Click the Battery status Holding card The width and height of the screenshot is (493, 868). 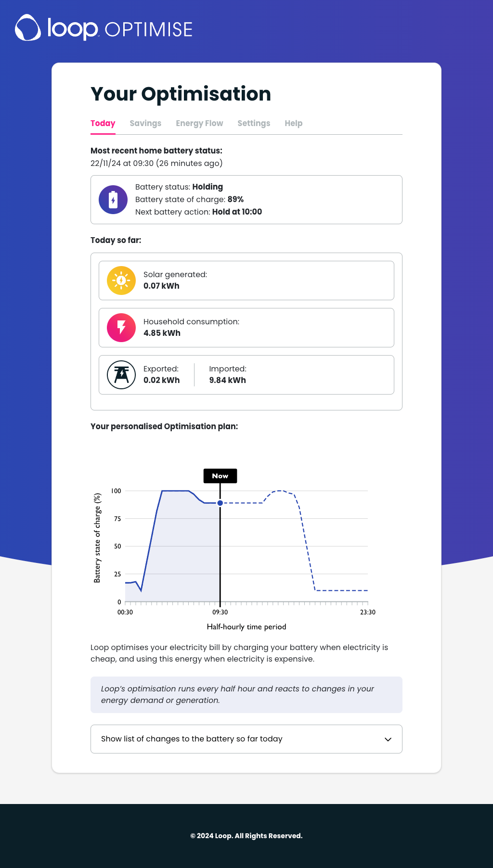(246, 199)
